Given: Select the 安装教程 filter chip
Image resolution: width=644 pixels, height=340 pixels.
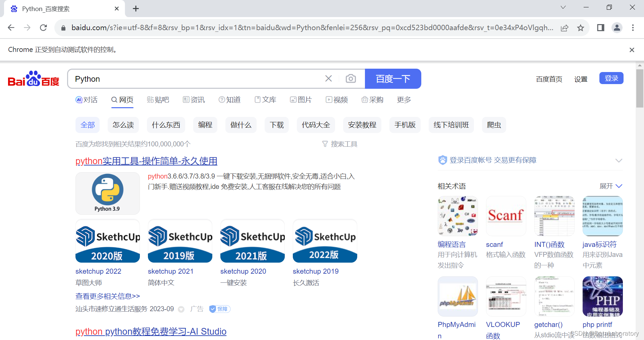Looking at the screenshot, I should (x=362, y=125).
